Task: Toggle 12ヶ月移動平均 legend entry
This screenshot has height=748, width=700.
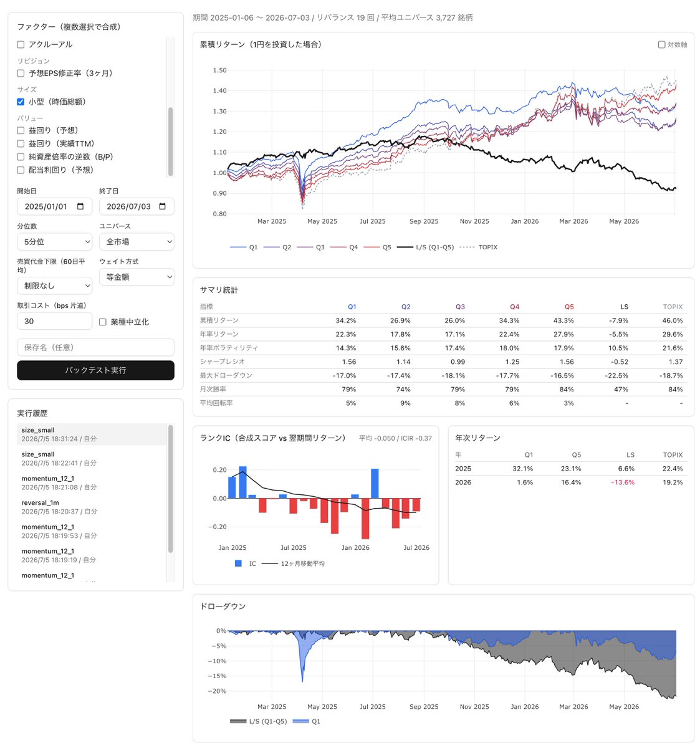Action: pos(293,563)
